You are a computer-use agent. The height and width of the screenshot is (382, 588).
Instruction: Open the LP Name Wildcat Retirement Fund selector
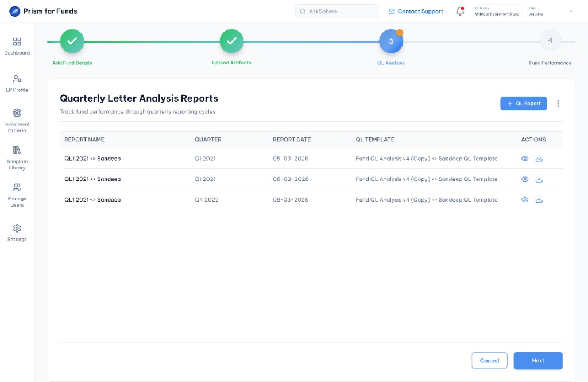click(497, 11)
